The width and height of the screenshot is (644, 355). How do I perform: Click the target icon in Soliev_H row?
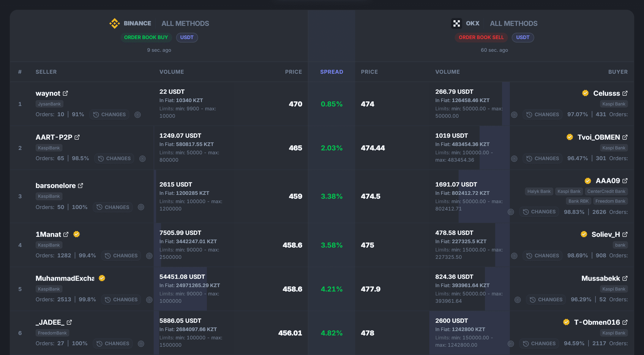[x=514, y=256]
